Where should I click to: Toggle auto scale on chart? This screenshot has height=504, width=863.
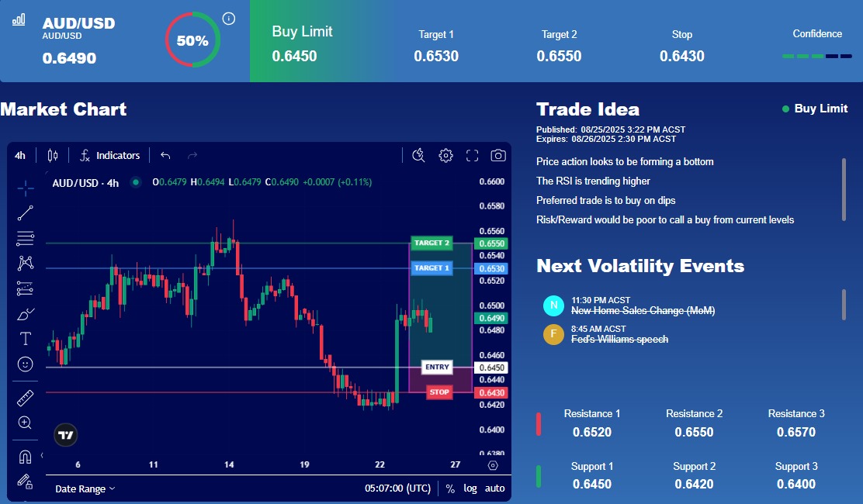tap(494, 488)
